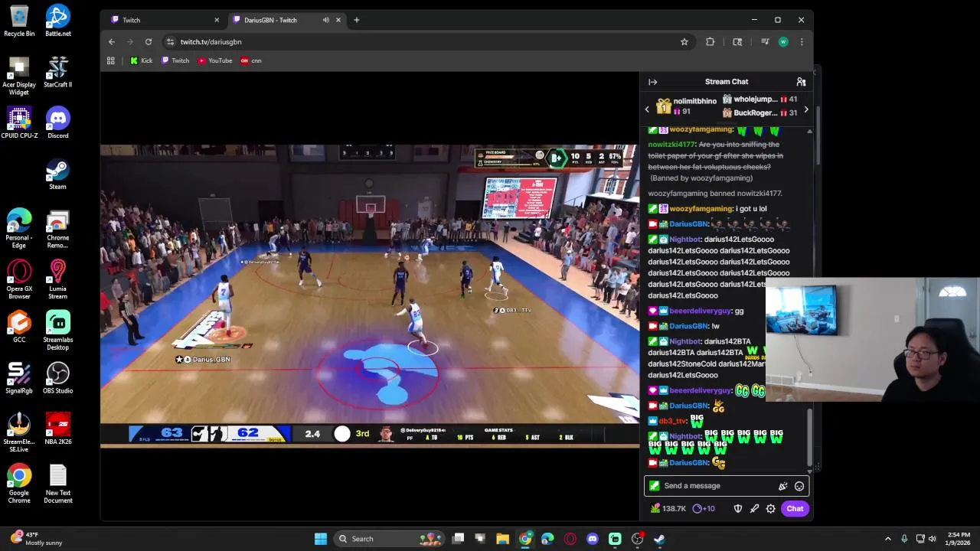Claim the +10 channel points bonus
This screenshot has height=551, width=980.
point(704,509)
